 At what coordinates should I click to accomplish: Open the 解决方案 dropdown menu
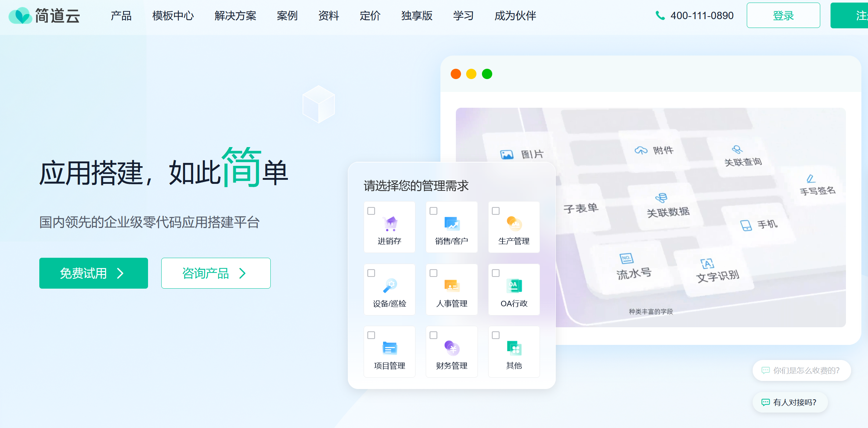(x=235, y=16)
